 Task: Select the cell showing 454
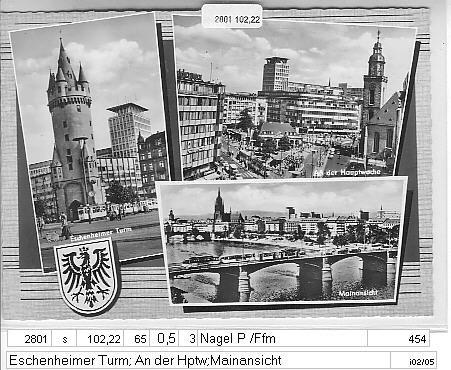point(398,339)
